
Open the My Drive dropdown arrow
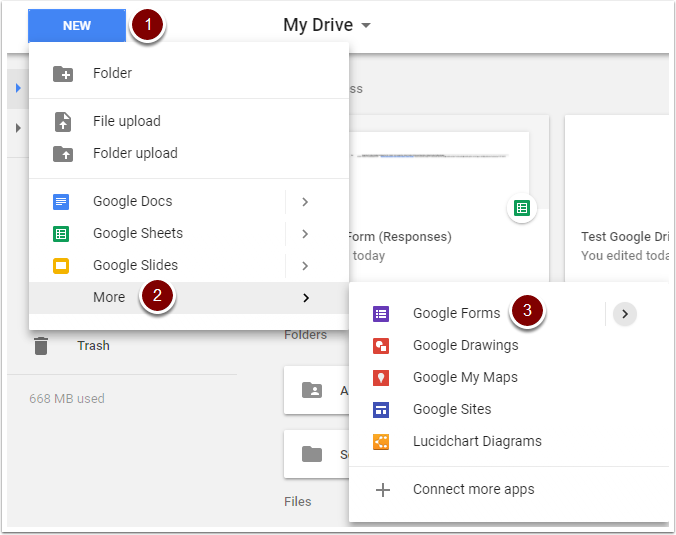366,25
